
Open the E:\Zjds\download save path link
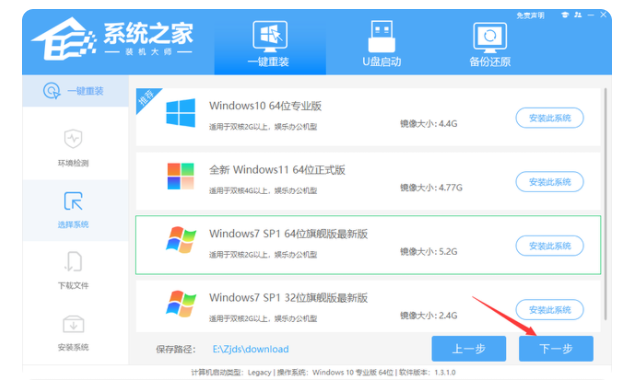251,349
